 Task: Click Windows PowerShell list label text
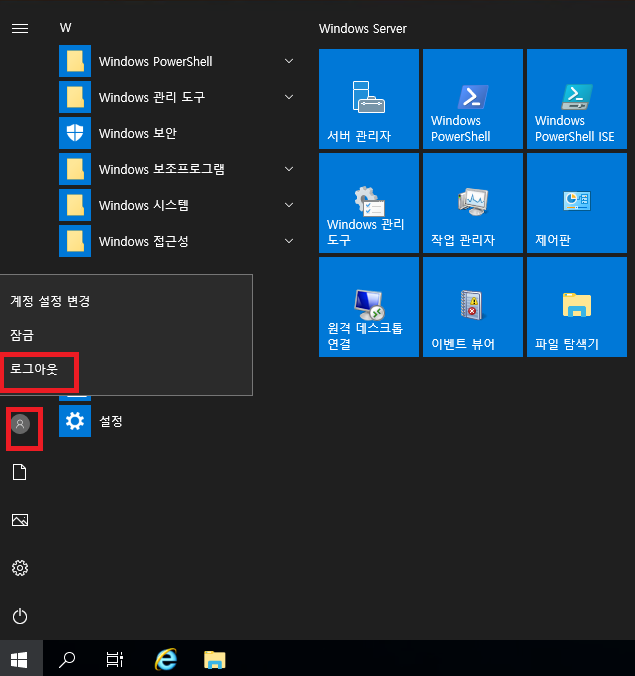click(x=156, y=62)
